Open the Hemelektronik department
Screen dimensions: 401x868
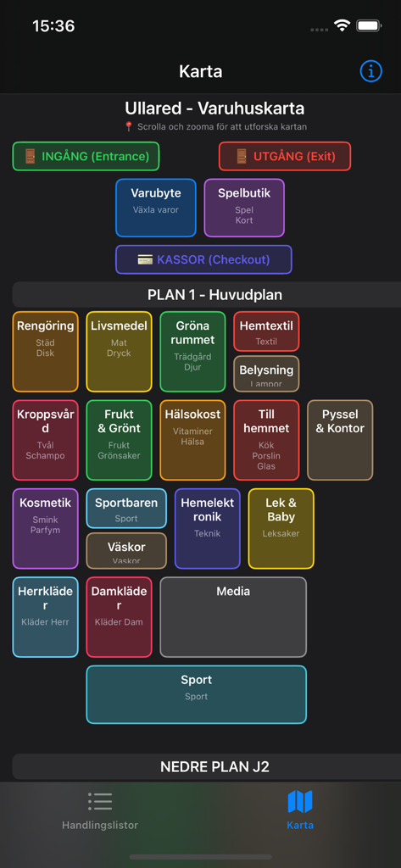point(208,529)
